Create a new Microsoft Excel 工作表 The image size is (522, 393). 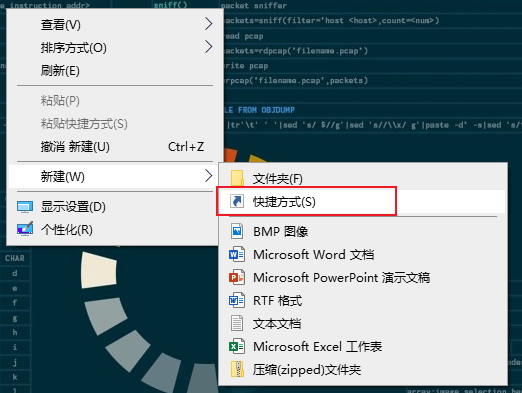pos(363,346)
